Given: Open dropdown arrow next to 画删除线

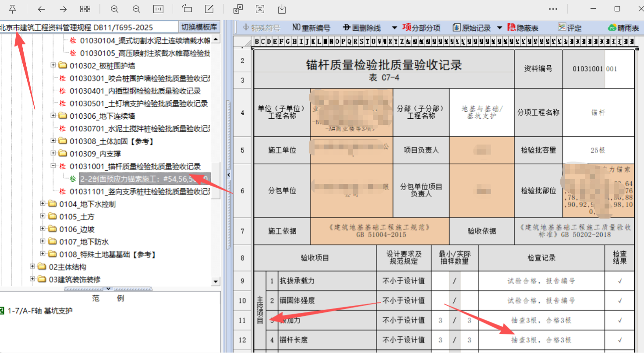Looking at the screenshot, I should tap(394, 28).
